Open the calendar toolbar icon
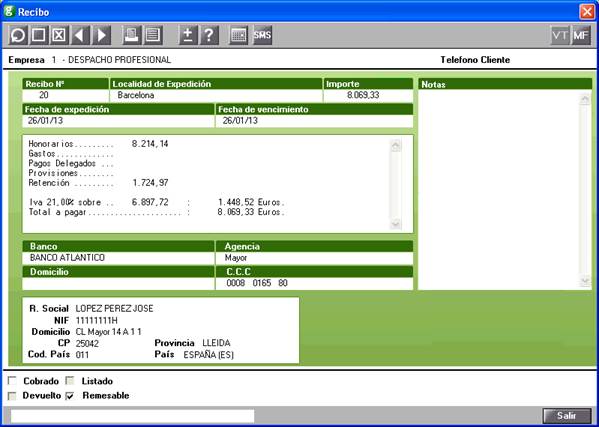Viewport: 599px width, 427px height. [239, 36]
